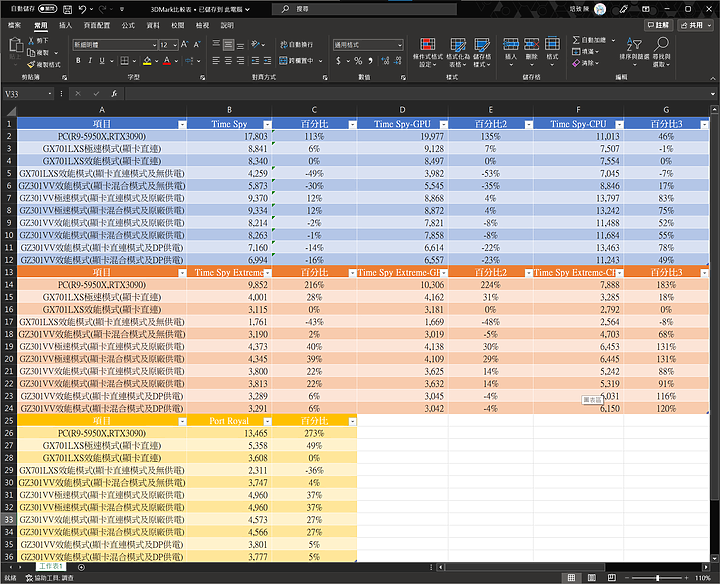Click the top align icon
This screenshot has width=720, height=584.
click(216, 45)
